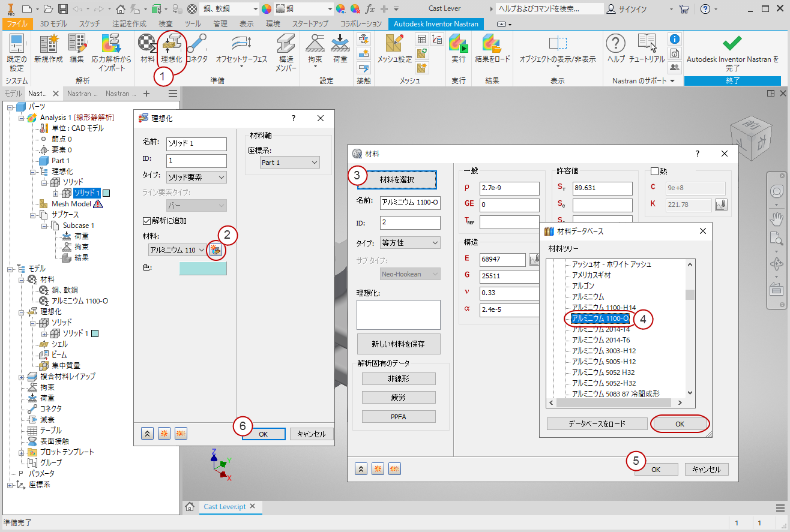Switch to the 3D モデル ribbon tab

point(53,24)
